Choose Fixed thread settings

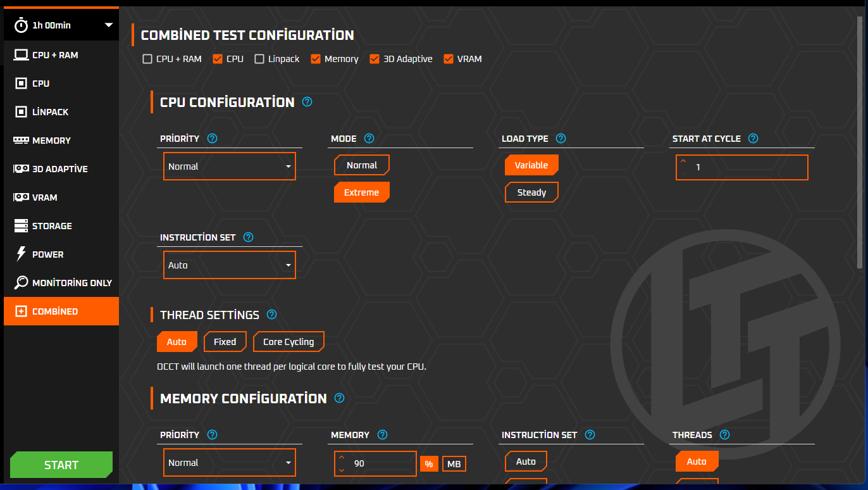click(225, 342)
